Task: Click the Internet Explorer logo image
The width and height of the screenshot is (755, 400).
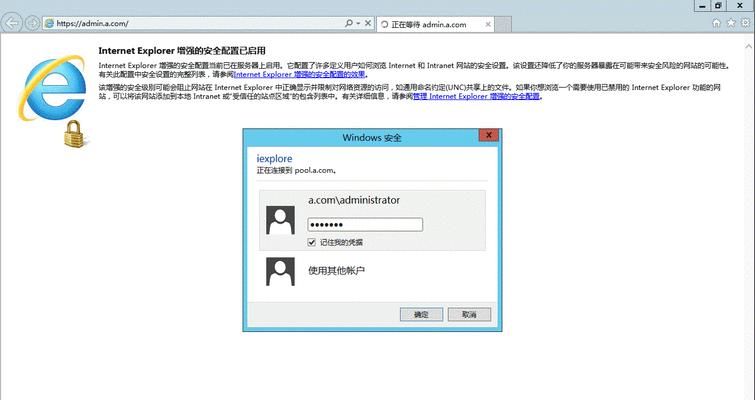Action: [52, 88]
